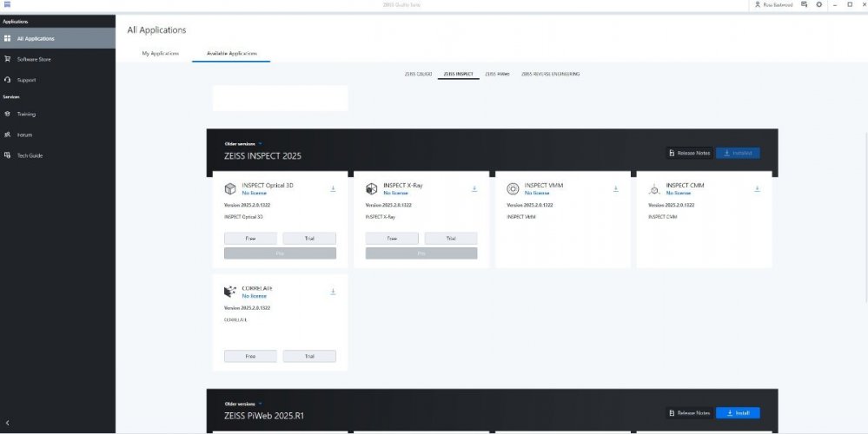Click No license under INSPECT CMM
Image resolution: width=868 pixels, height=434 pixels.
[x=678, y=193]
